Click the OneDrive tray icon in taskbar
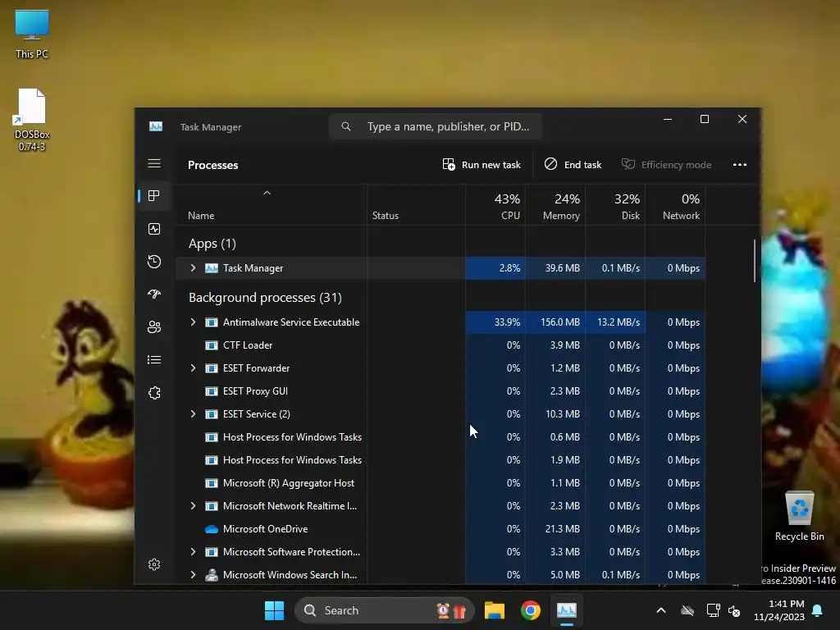Viewport: 840px width, 630px height. tap(687, 610)
